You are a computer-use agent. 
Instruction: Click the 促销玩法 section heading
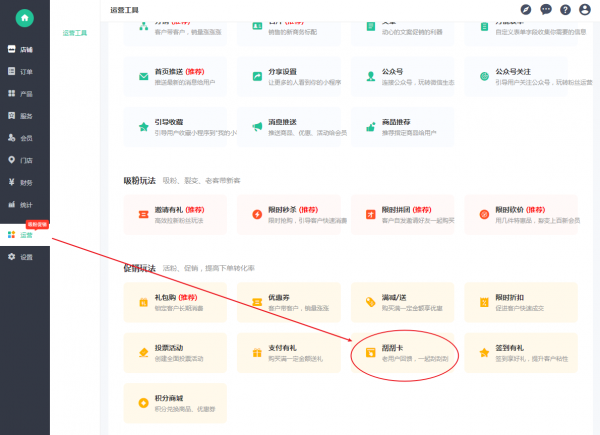tap(139, 268)
